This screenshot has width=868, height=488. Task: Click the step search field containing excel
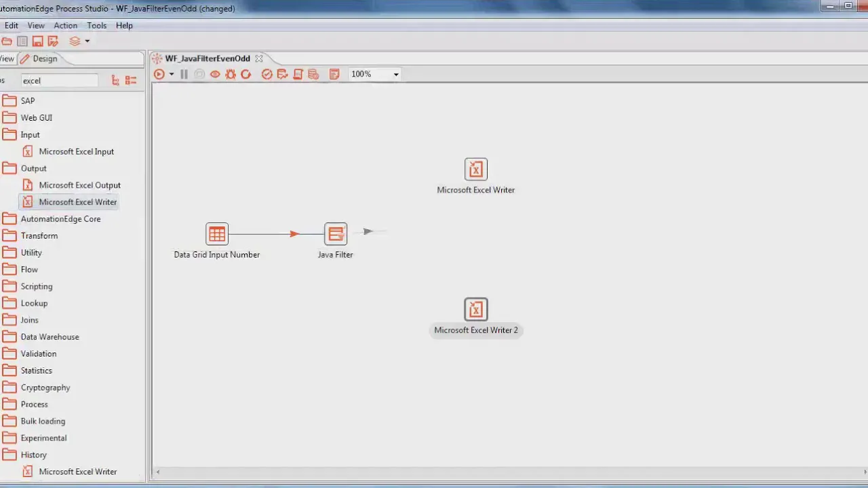coord(59,81)
